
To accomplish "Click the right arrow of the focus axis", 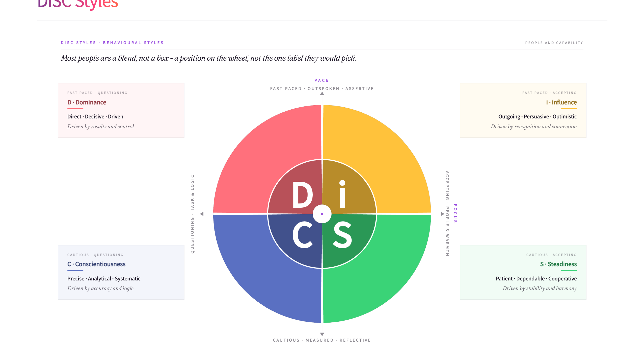I will pos(442,214).
